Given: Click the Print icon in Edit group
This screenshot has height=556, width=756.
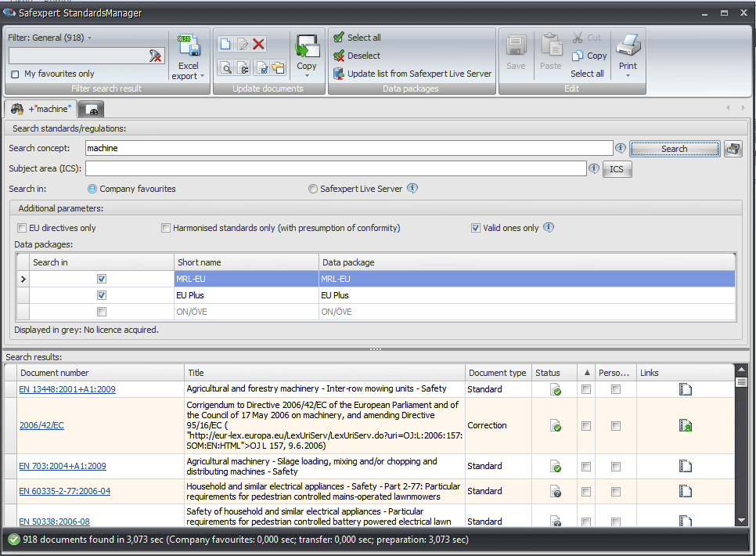Looking at the screenshot, I should pyautogui.click(x=628, y=47).
